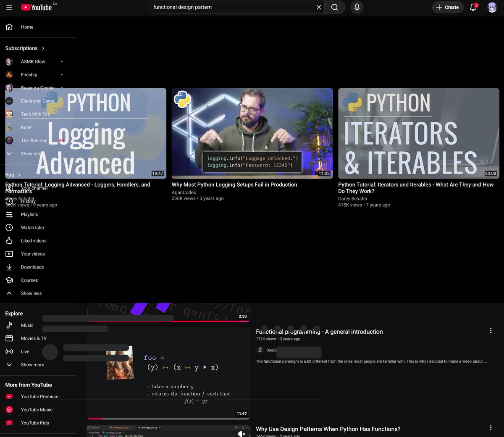Click the title 'Why Use Design Patterns When Python Has Functions?'
The image size is (504, 437).
point(328,429)
